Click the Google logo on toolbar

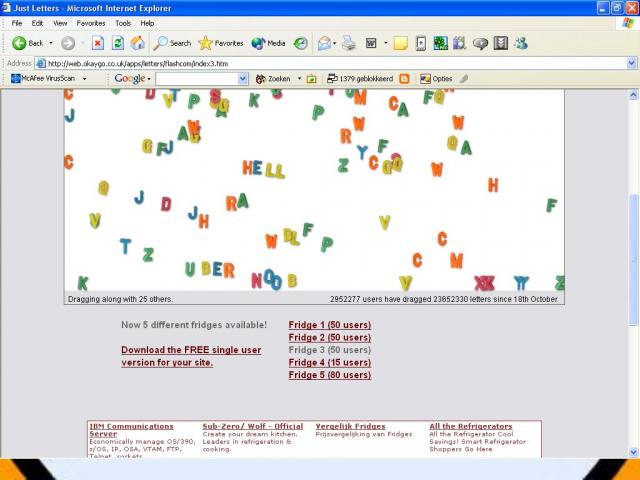click(129, 78)
